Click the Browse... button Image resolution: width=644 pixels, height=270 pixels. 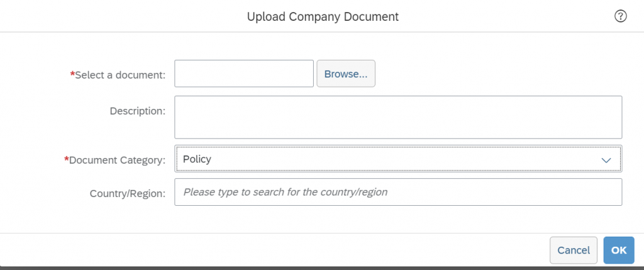346,74
